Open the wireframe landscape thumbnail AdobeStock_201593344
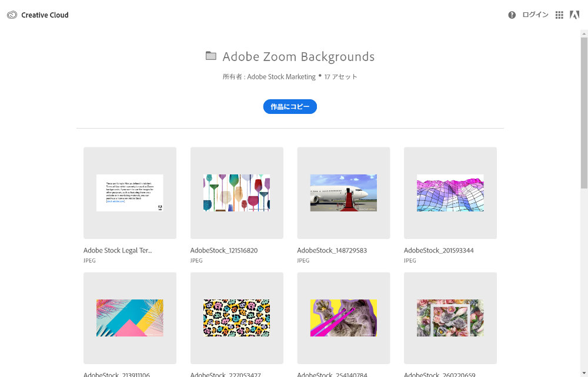This screenshot has height=377, width=588. [450, 193]
